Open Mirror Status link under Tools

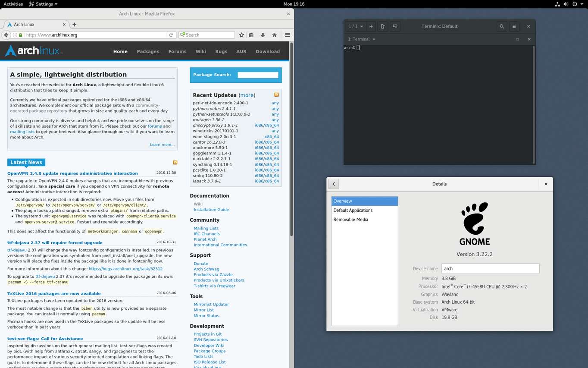pyautogui.click(x=206, y=315)
